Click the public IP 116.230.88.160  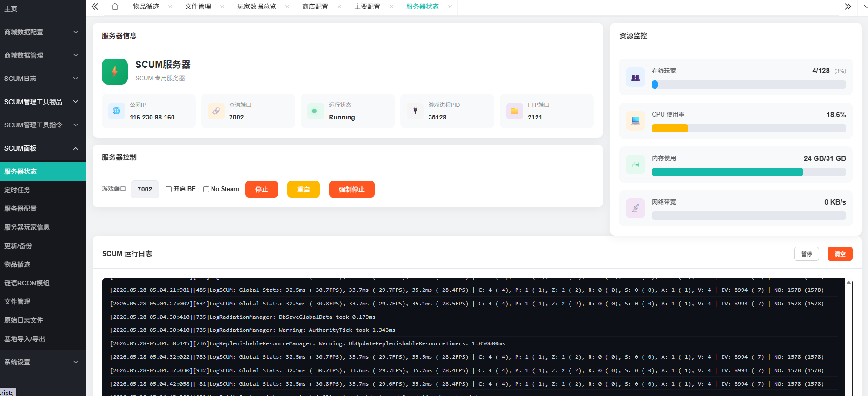tap(152, 117)
